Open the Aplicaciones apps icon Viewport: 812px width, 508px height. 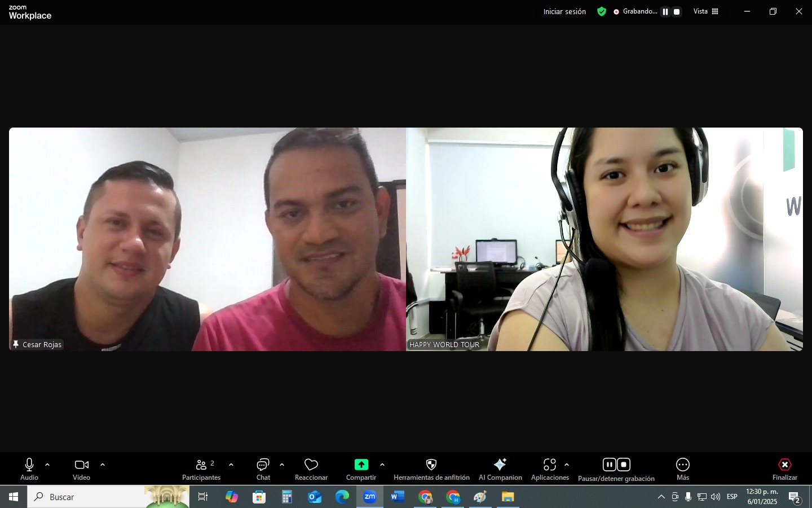[550, 465]
